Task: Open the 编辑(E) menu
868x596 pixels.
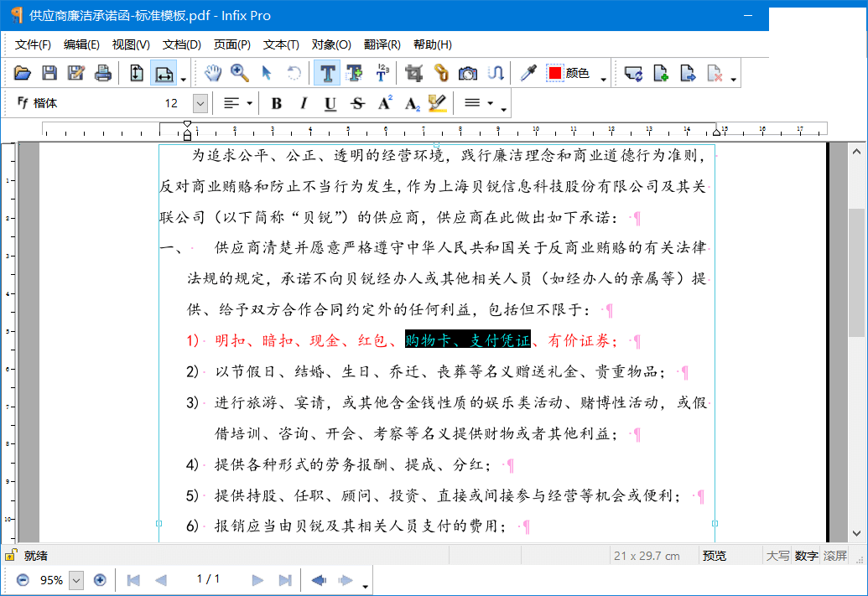Action: click(x=81, y=44)
